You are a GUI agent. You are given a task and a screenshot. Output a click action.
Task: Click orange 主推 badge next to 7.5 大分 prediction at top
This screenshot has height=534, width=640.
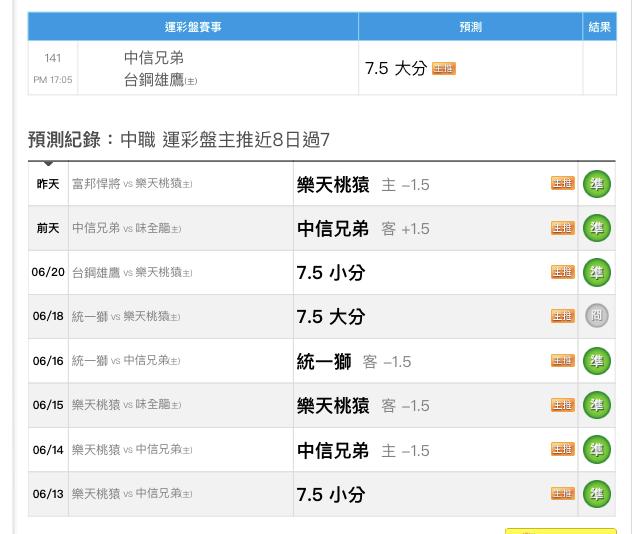point(444,69)
